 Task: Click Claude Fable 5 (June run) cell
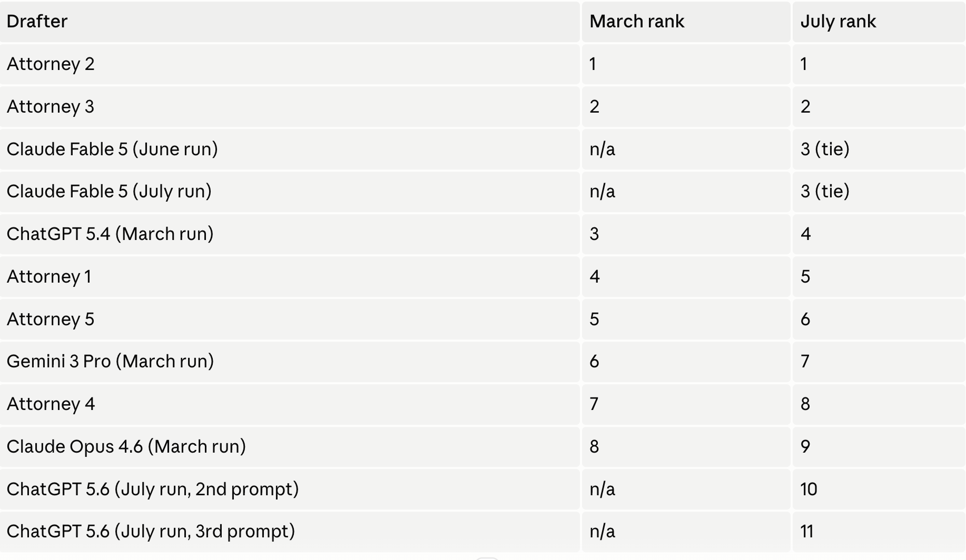tap(290, 149)
